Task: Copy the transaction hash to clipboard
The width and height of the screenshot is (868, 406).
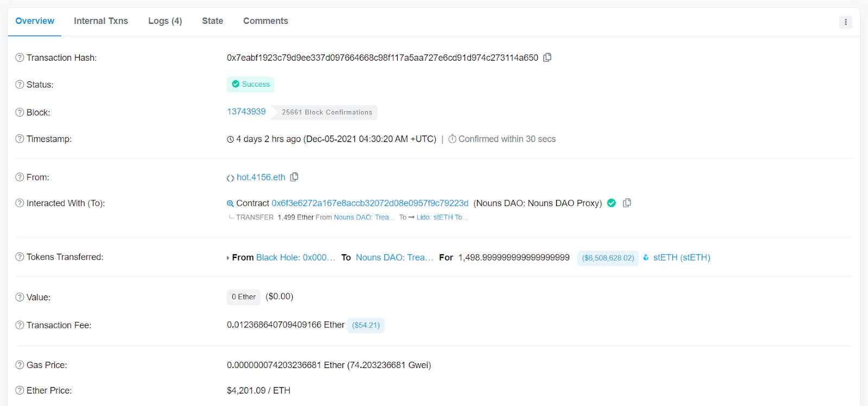Action: coord(547,57)
